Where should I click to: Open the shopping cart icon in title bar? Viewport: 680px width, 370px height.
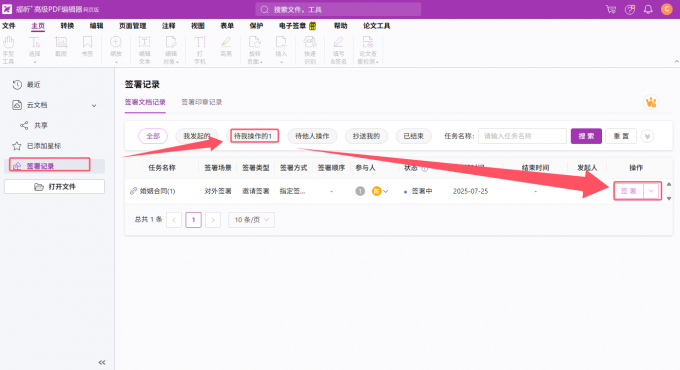tap(611, 9)
